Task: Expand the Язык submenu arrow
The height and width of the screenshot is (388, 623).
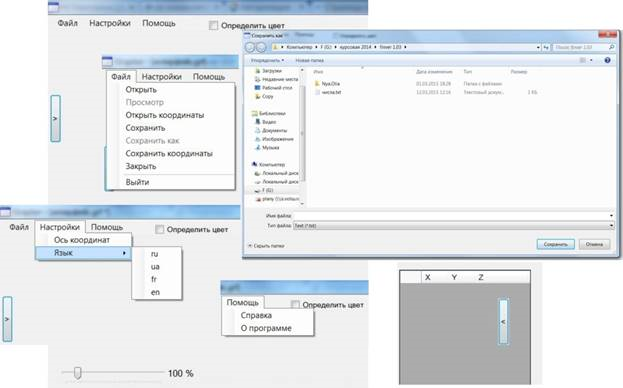Action: (x=124, y=253)
